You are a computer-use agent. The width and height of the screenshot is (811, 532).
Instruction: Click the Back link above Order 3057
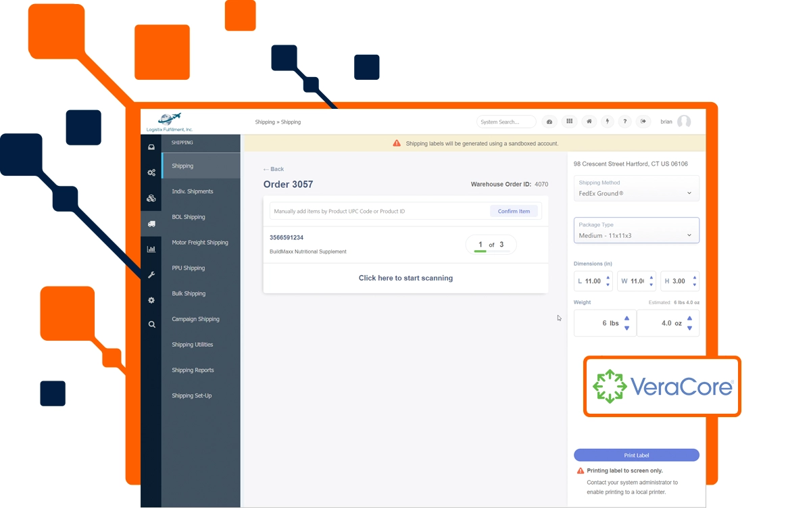(272, 168)
